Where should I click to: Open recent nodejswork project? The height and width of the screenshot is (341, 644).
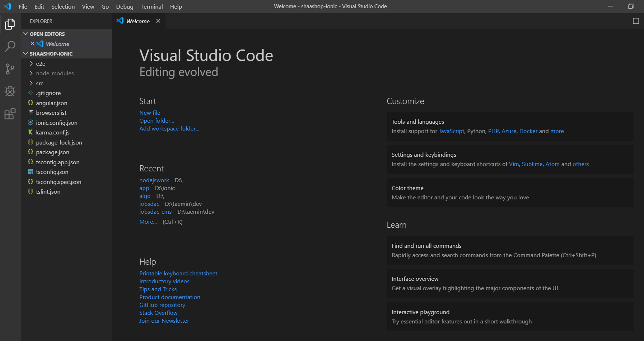click(x=154, y=180)
